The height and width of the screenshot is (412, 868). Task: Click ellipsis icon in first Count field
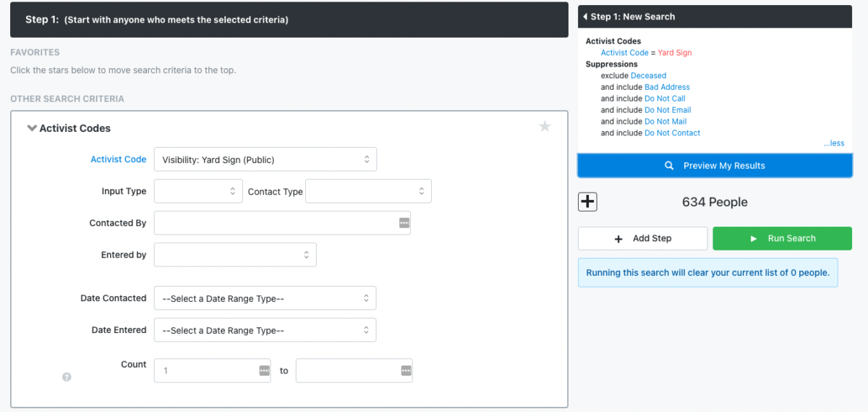tap(264, 371)
